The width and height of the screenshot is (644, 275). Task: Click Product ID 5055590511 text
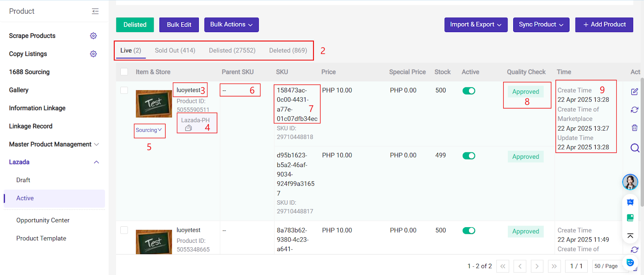[x=193, y=105]
